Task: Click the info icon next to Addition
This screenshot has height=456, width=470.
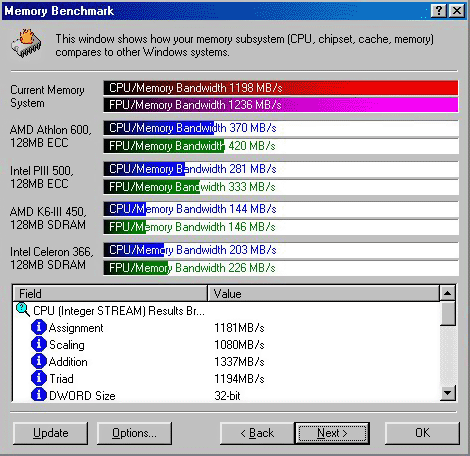Action: click(39, 361)
